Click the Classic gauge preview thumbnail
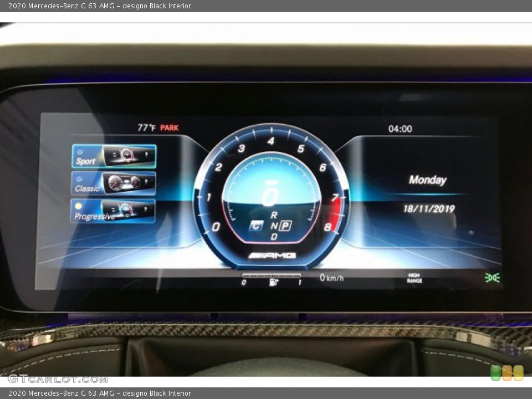532x399 pixels. pyautogui.click(x=129, y=183)
